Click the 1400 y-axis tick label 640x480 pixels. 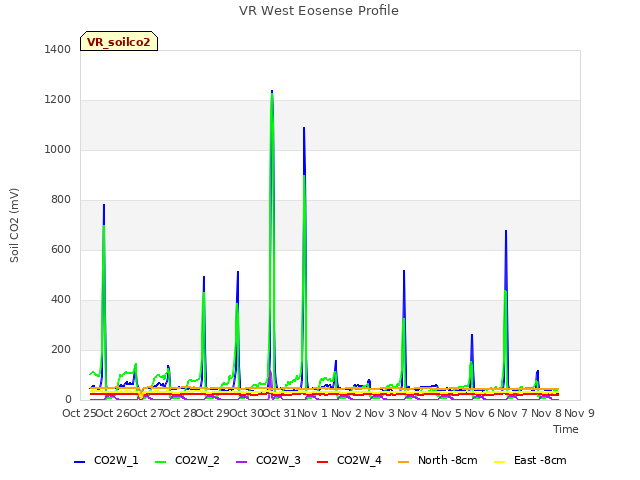(x=58, y=49)
